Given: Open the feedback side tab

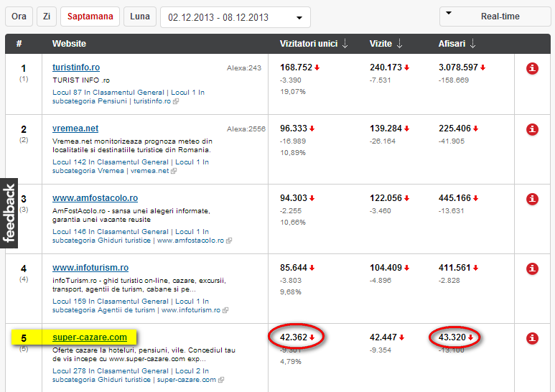Looking at the screenshot, I should point(9,213).
